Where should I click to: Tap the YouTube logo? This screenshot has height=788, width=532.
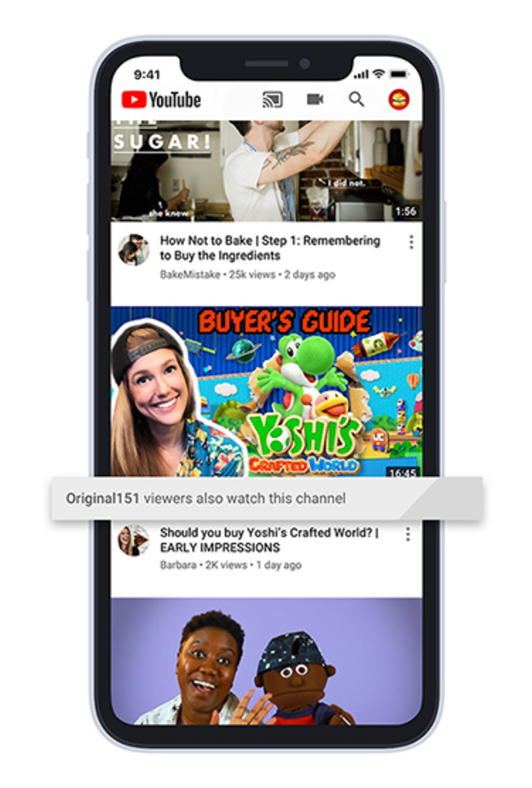[164, 100]
